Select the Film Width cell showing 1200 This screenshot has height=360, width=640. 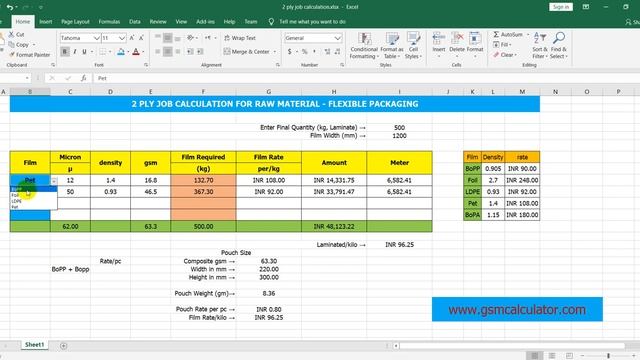tap(399, 136)
